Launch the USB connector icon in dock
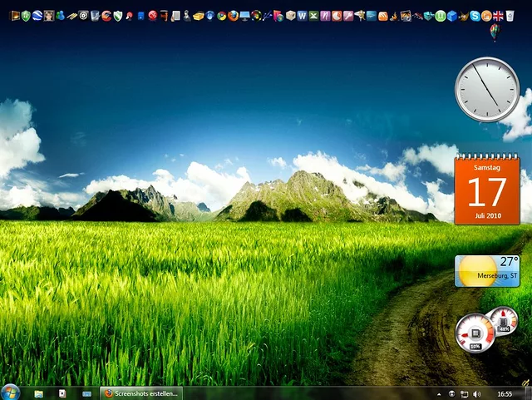This screenshot has width=532, height=400. coord(268,16)
